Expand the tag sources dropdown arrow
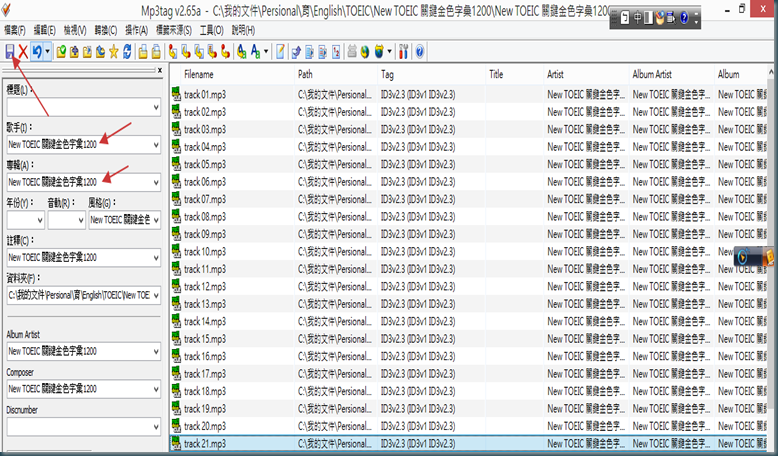This screenshot has width=778, height=456. [x=389, y=51]
